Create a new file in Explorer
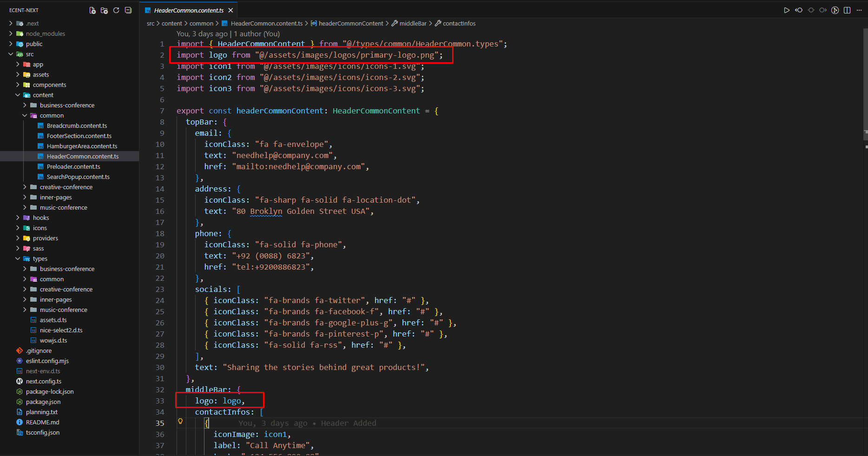This screenshot has width=868, height=456. tap(92, 10)
